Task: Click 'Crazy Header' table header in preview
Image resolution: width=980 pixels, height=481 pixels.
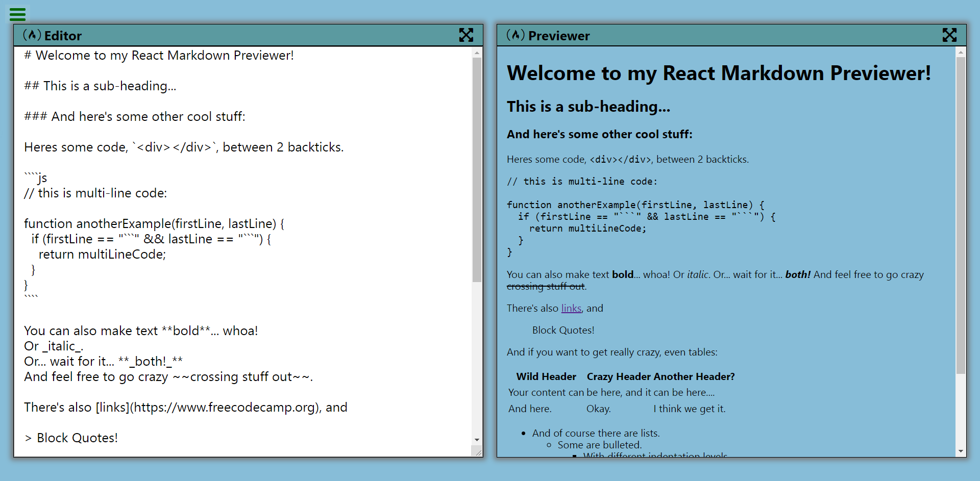Action: point(619,376)
